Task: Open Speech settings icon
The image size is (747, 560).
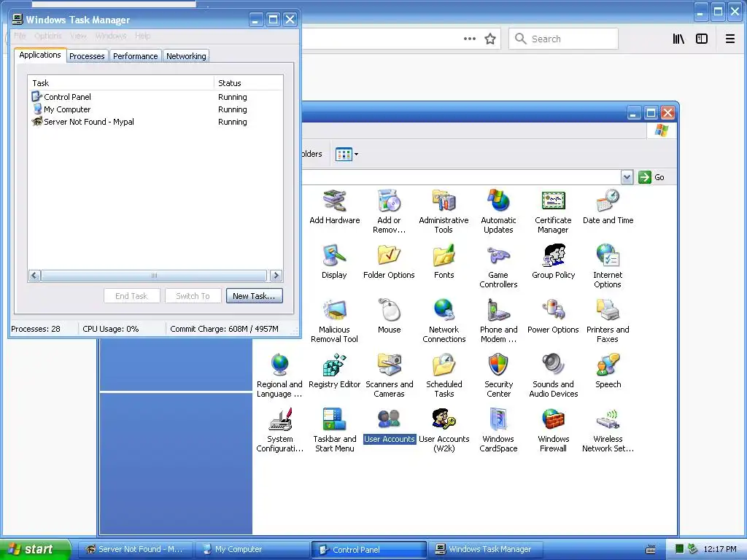Action: click(x=608, y=371)
